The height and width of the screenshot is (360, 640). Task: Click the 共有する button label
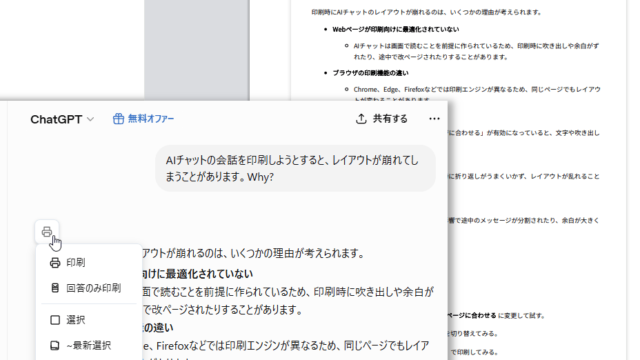coord(390,119)
